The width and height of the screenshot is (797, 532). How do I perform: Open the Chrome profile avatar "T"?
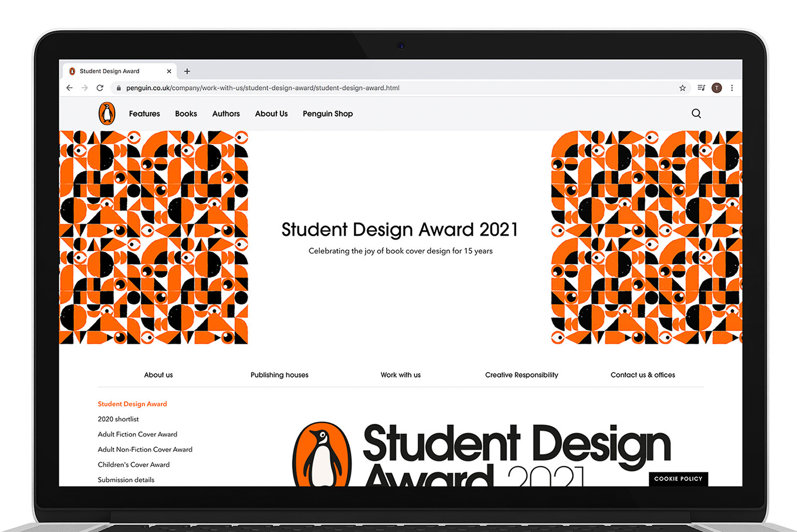pyautogui.click(x=717, y=88)
